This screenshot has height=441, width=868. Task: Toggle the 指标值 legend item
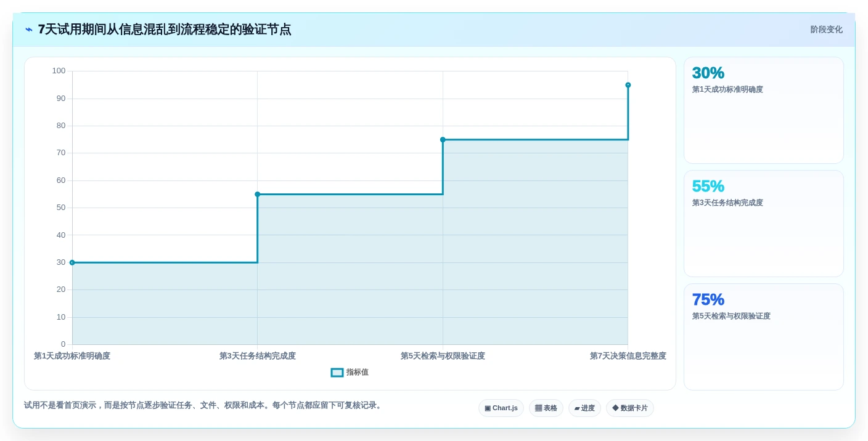pos(350,373)
